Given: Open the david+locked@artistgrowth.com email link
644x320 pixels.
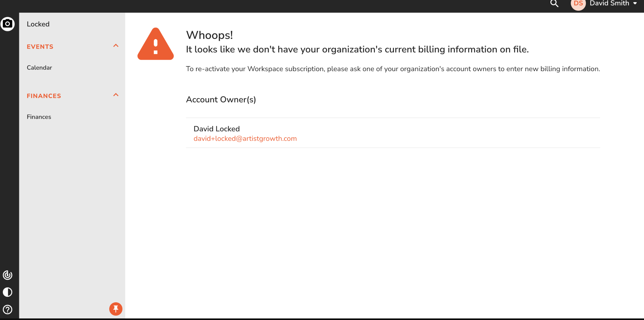Looking at the screenshot, I should tap(245, 139).
